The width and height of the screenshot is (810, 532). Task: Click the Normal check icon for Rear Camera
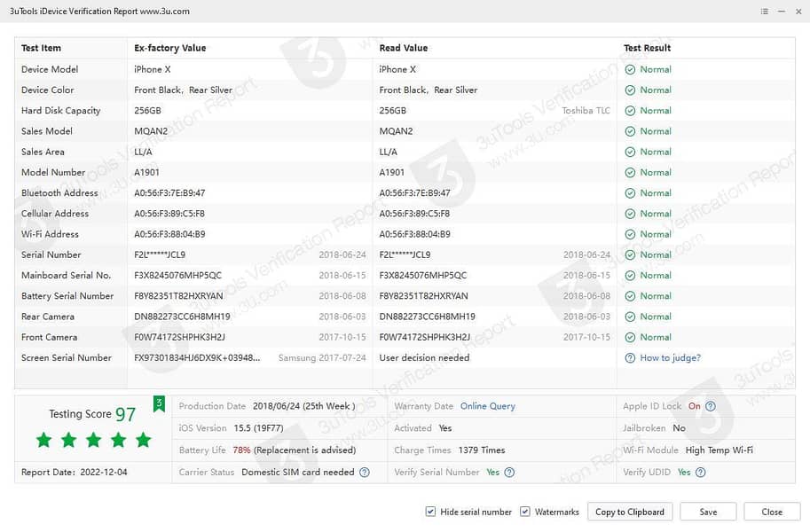(630, 317)
